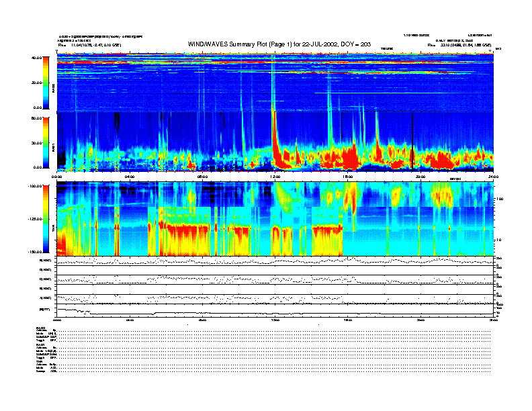Click 08:00 tick label below RAD1 panel

202,177
